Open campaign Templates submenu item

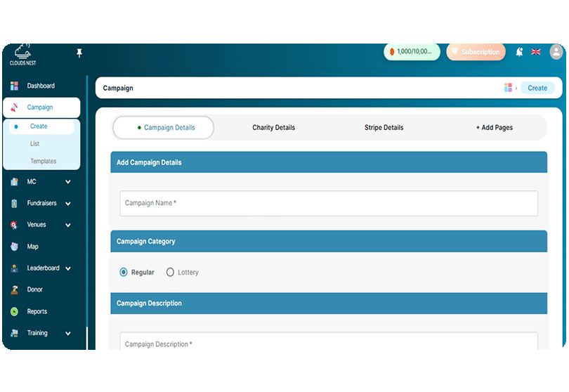click(43, 161)
